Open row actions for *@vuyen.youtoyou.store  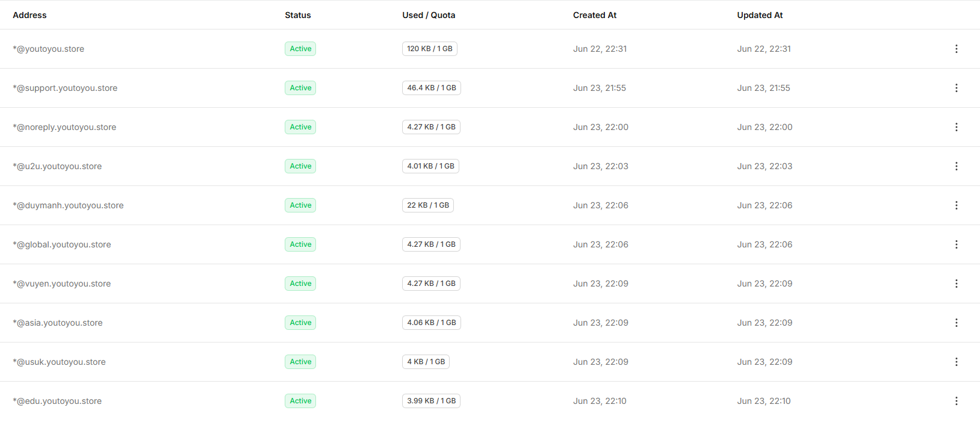click(x=956, y=284)
